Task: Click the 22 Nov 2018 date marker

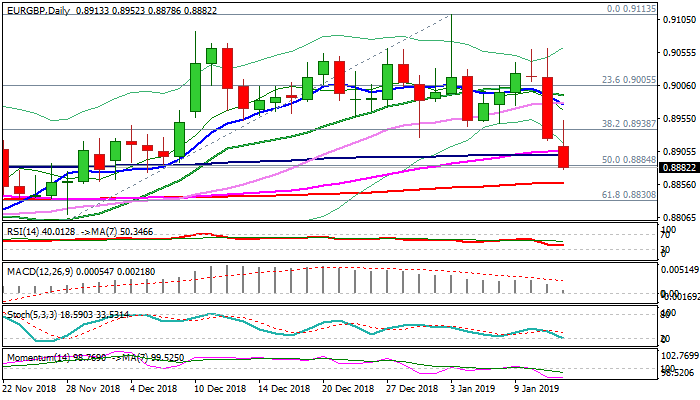Action: click(30, 388)
